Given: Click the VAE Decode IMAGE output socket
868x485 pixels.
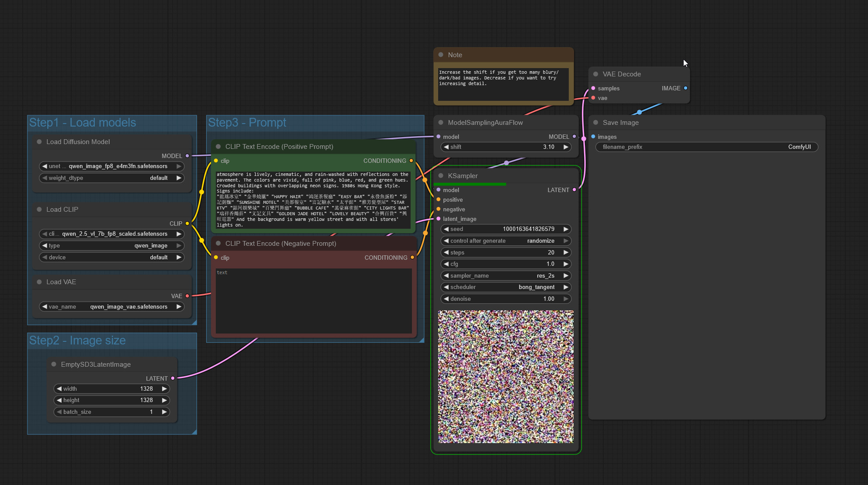Looking at the screenshot, I should 685,88.
